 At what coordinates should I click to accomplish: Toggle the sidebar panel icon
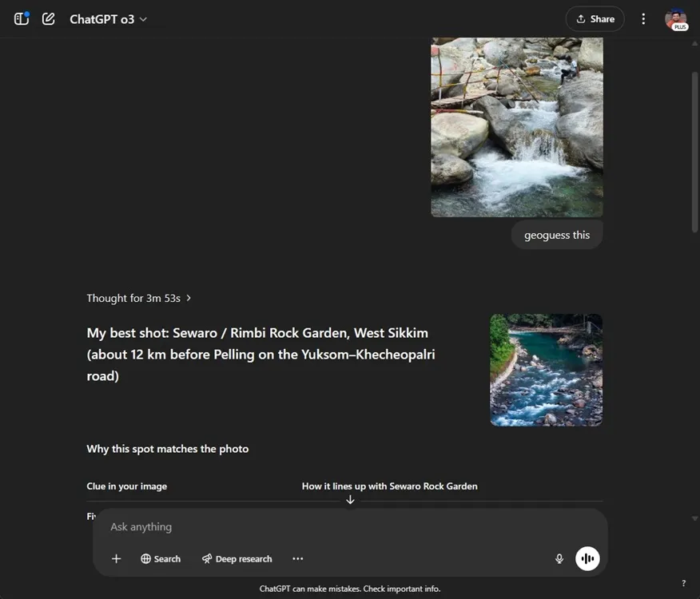click(22, 19)
